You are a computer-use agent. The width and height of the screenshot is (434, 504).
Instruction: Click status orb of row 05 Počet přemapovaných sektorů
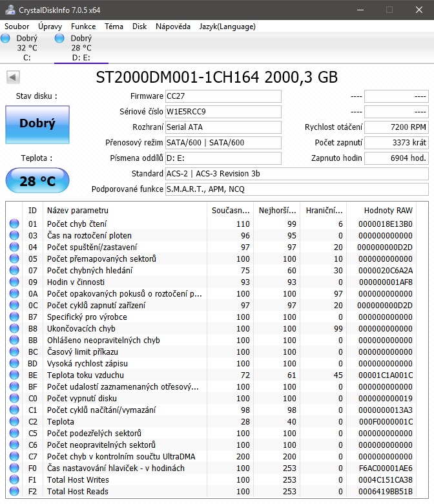point(14,258)
